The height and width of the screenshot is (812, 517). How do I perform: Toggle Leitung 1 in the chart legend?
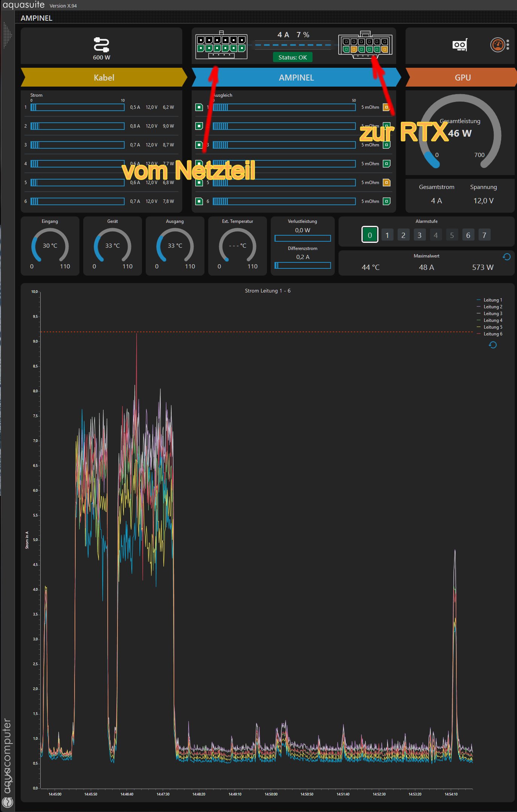(489, 300)
